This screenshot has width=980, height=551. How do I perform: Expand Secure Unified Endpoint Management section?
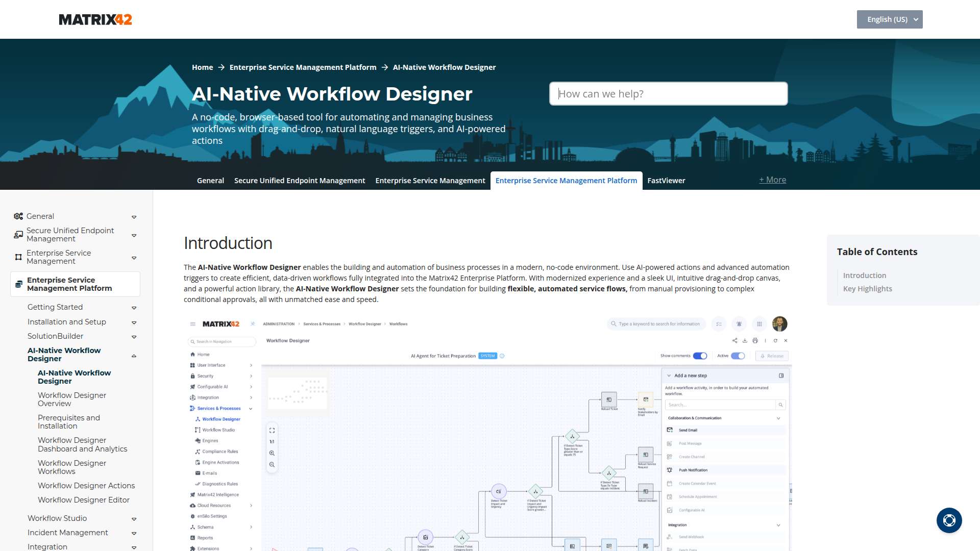134,235
